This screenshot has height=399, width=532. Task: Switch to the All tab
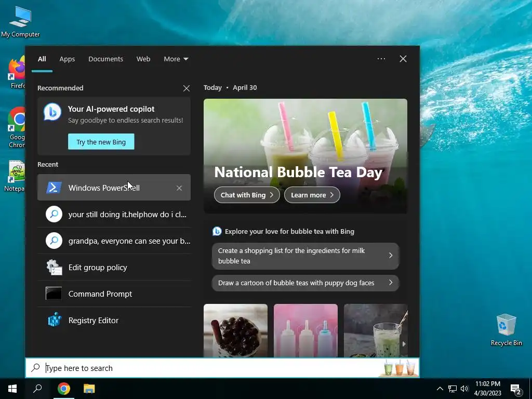tap(42, 59)
